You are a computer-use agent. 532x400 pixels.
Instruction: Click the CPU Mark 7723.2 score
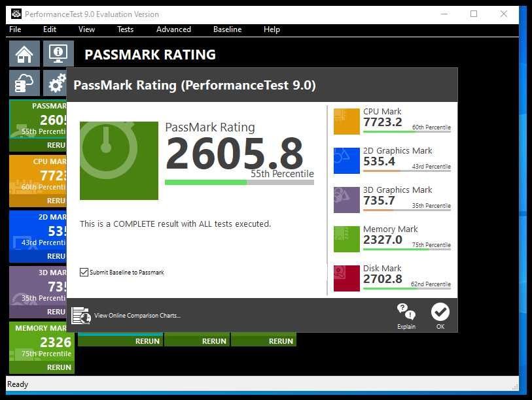[x=383, y=122]
